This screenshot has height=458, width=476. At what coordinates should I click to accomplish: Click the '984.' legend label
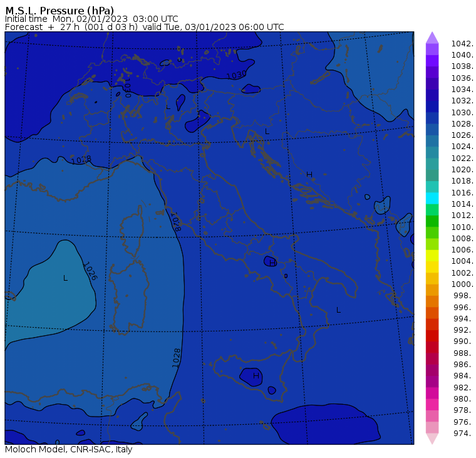pyautogui.click(x=463, y=376)
